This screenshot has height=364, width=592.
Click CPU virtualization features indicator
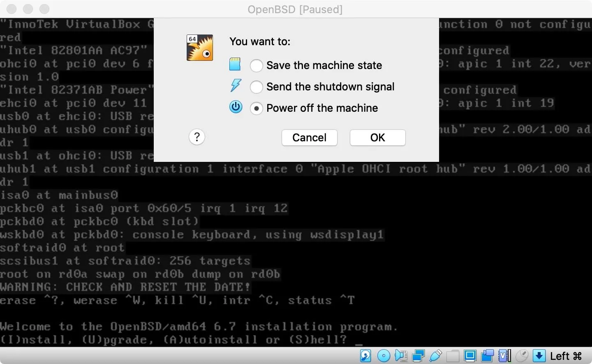pos(505,356)
